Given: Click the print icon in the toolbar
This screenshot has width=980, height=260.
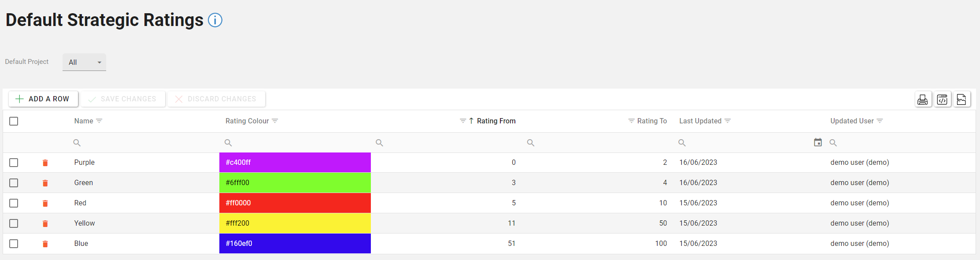Looking at the screenshot, I should point(922,100).
